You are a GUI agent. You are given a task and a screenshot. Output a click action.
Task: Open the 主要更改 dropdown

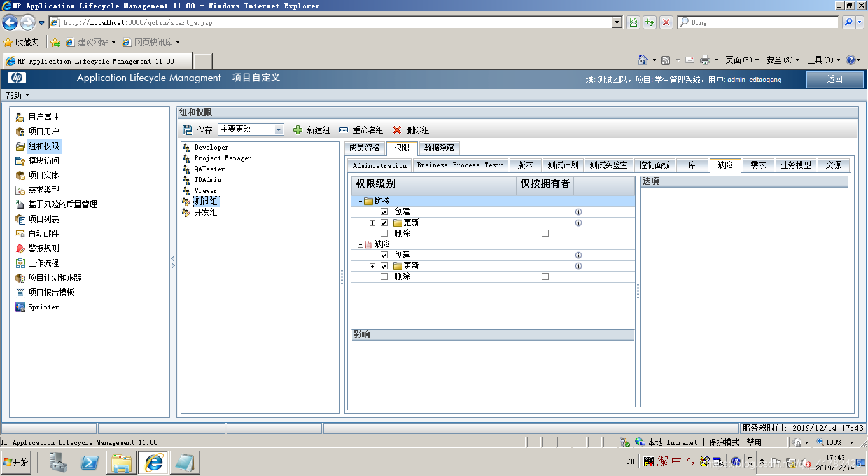coord(278,129)
